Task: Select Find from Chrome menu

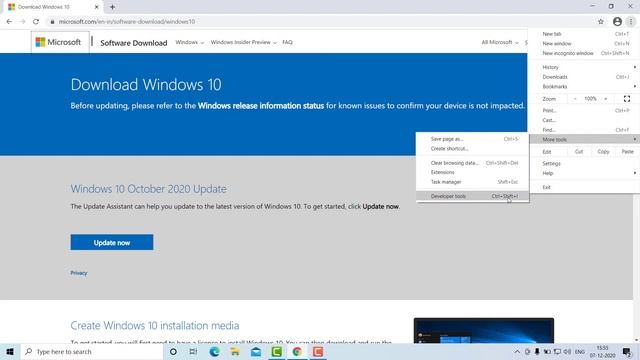Action: point(584,130)
